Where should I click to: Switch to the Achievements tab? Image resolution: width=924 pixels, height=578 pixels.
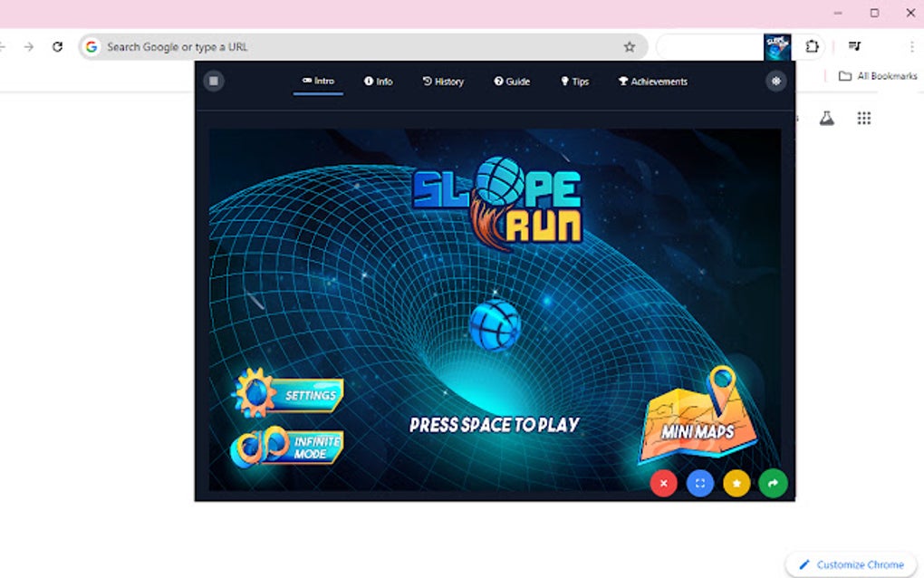click(x=652, y=81)
